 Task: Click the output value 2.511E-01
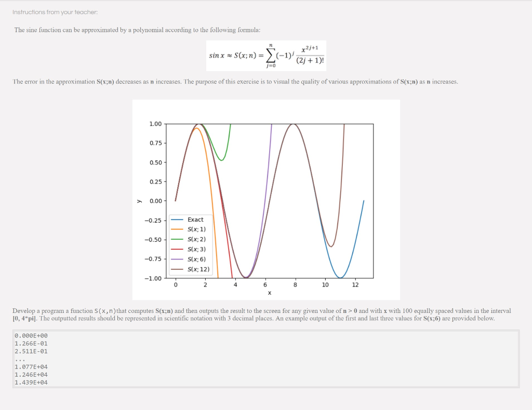31,351
